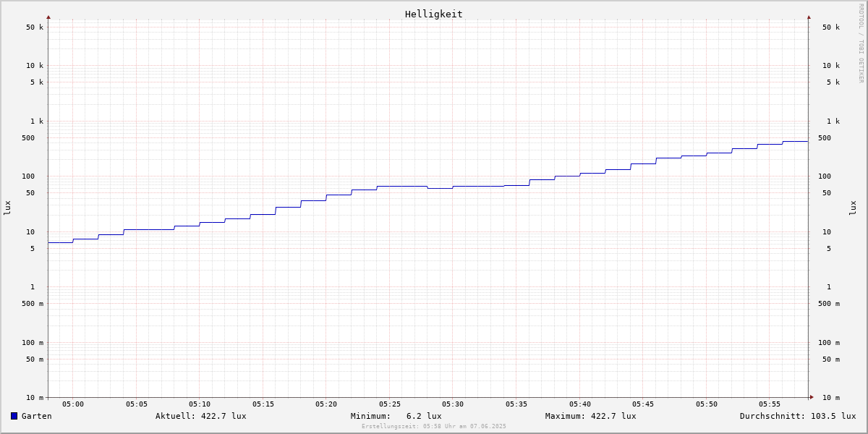Image resolution: width=868 pixels, height=434 pixels.
Task: Click the '100' label on left axis
Action: pos(28,176)
